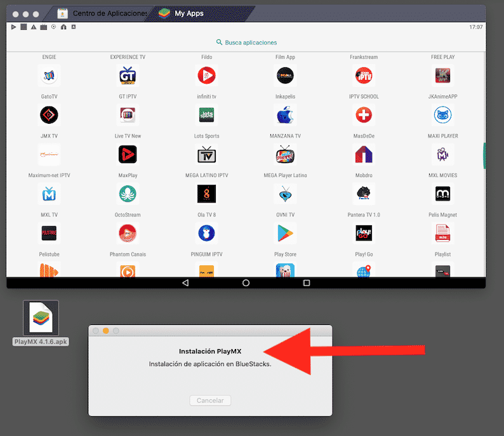Click the FREE PLAY app label
The height and width of the screenshot is (436, 504).
click(x=442, y=57)
